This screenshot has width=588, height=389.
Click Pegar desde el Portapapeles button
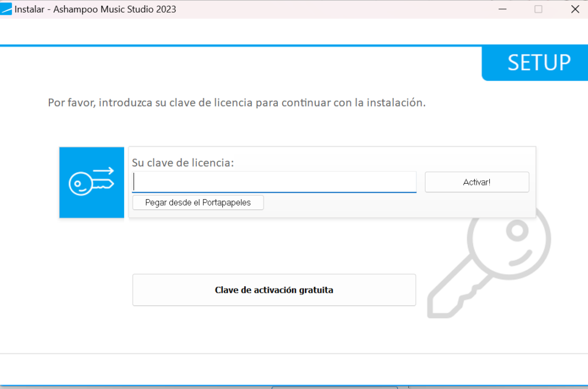coord(198,203)
